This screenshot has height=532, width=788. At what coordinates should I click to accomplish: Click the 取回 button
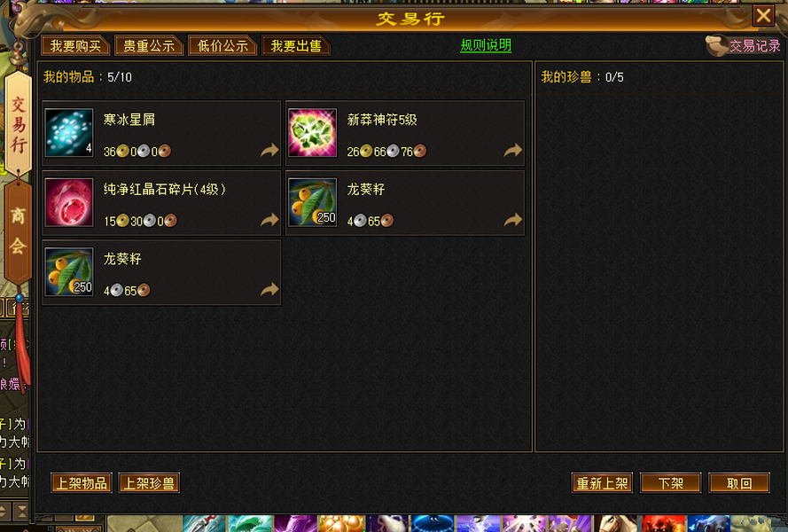[739, 483]
